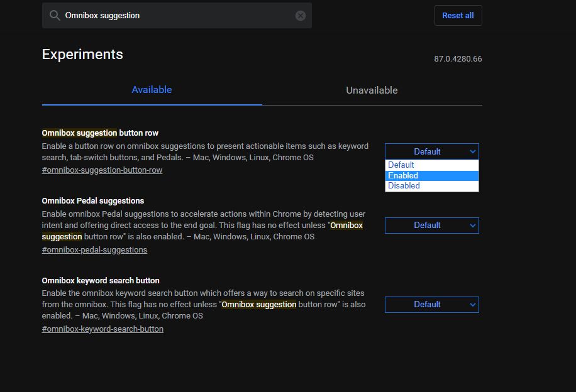The width and height of the screenshot is (576, 392).
Task: Focus the 'Omnibox suggestion' search field
Action: click(x=176, y=16)
